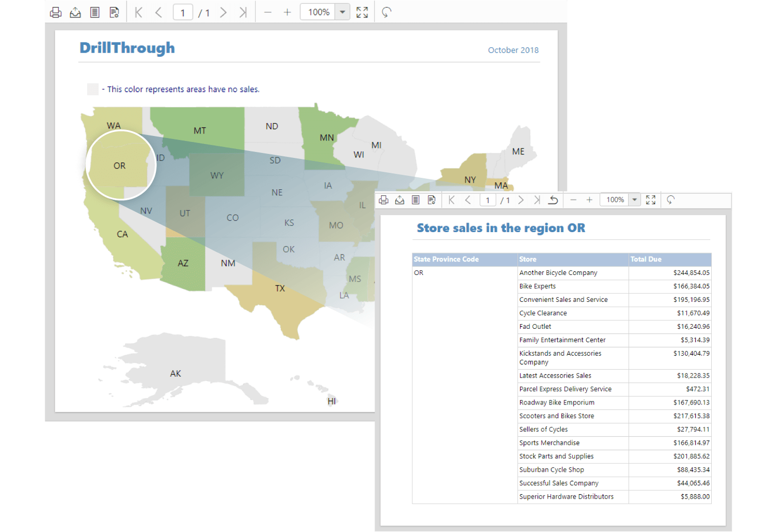Zoom out with minus in the DrillThrough toolbar

(x=268, y=12)
